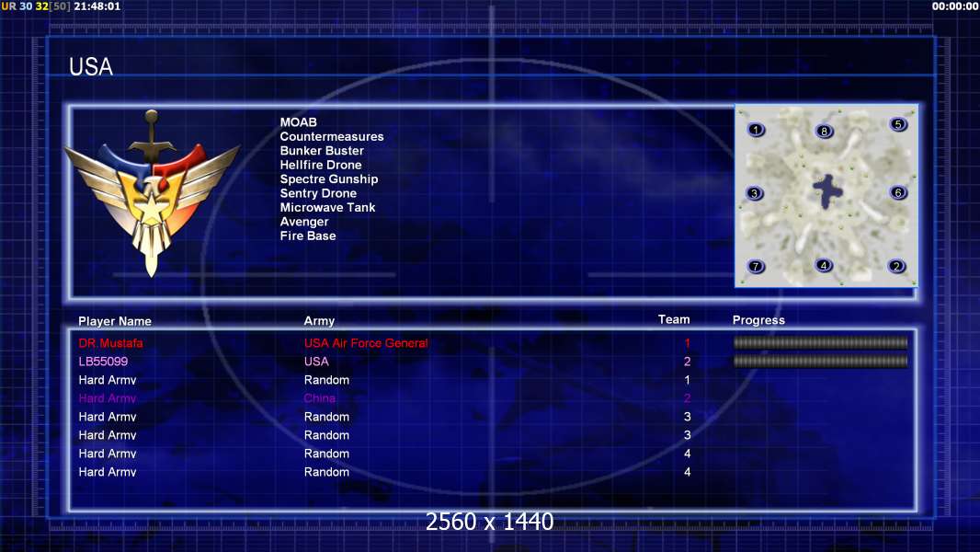The width and height of the screenshot is (980, 552).
Task: Click the 21:48:01 clock readout
Action: pyautogui.click(x=97, y=6)
